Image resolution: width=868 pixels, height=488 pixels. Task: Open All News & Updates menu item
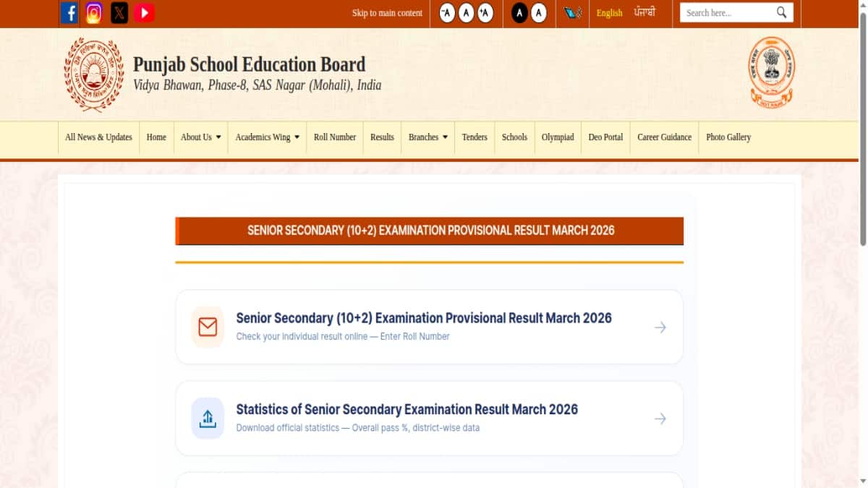tap(98, 137)
